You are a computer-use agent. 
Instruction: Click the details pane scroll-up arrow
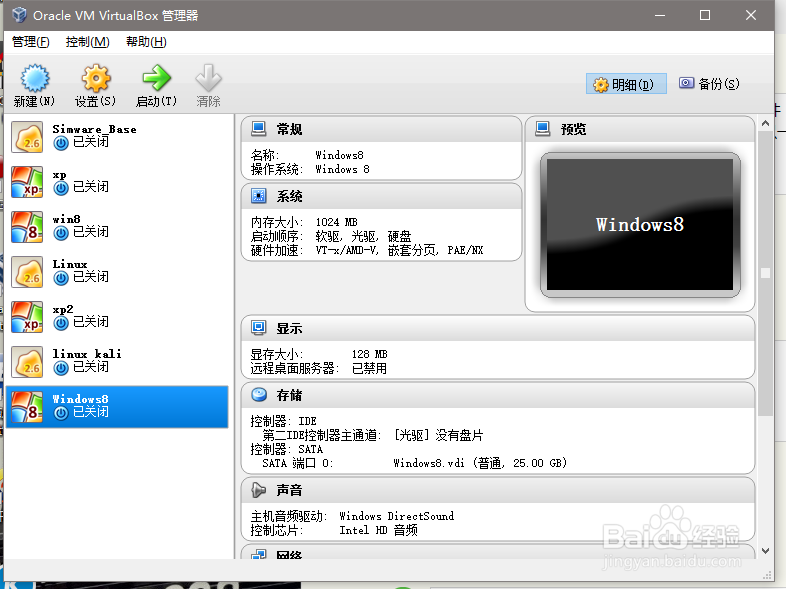[x=765, y=123]
